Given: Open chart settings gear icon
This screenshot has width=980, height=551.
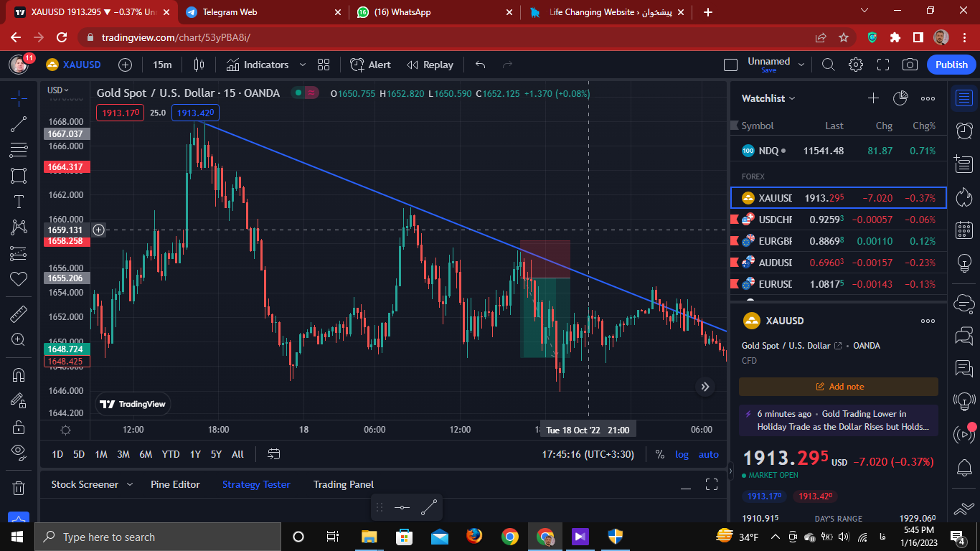Looking at the screenshot, I should point(855,65).
